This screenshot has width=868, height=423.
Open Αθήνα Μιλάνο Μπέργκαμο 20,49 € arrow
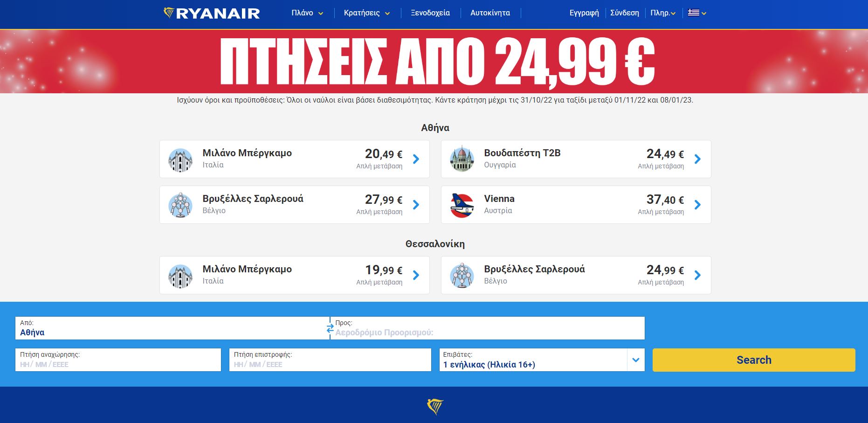416,159
